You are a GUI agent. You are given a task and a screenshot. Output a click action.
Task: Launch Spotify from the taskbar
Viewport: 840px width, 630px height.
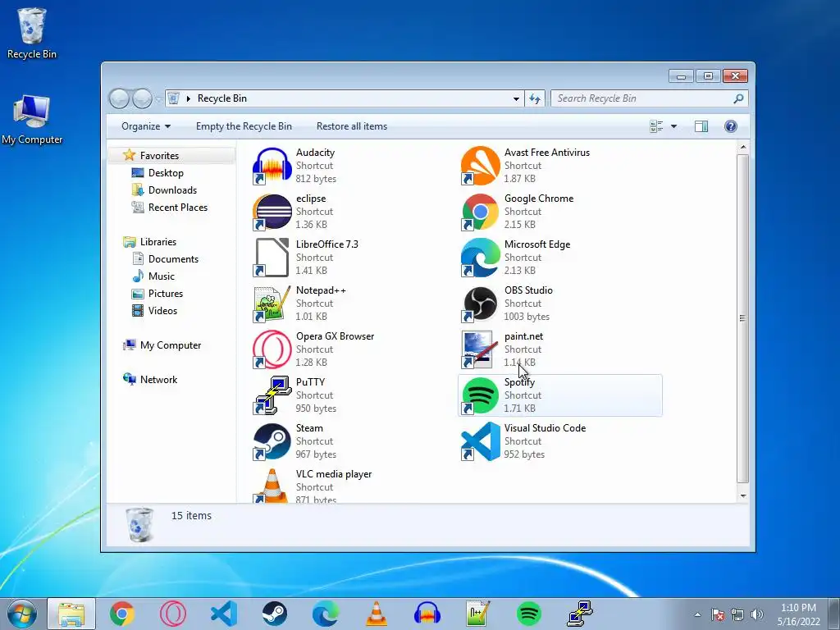pos(529,614)
